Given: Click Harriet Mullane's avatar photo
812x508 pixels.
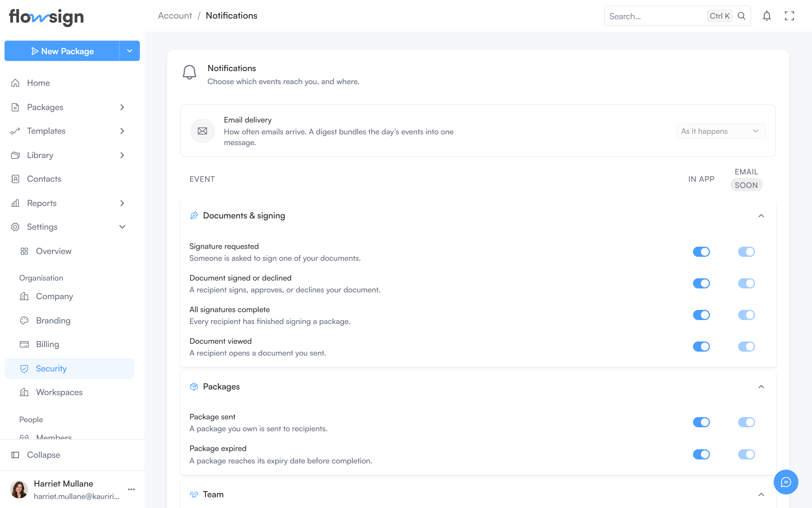Looking at the screenshot, I should [x=19, y=489].
